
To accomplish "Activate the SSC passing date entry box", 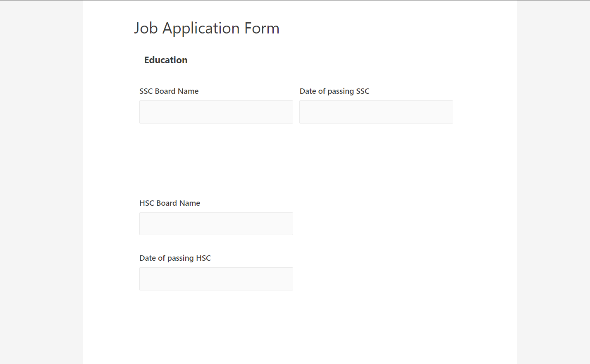I will click(376, 112).
